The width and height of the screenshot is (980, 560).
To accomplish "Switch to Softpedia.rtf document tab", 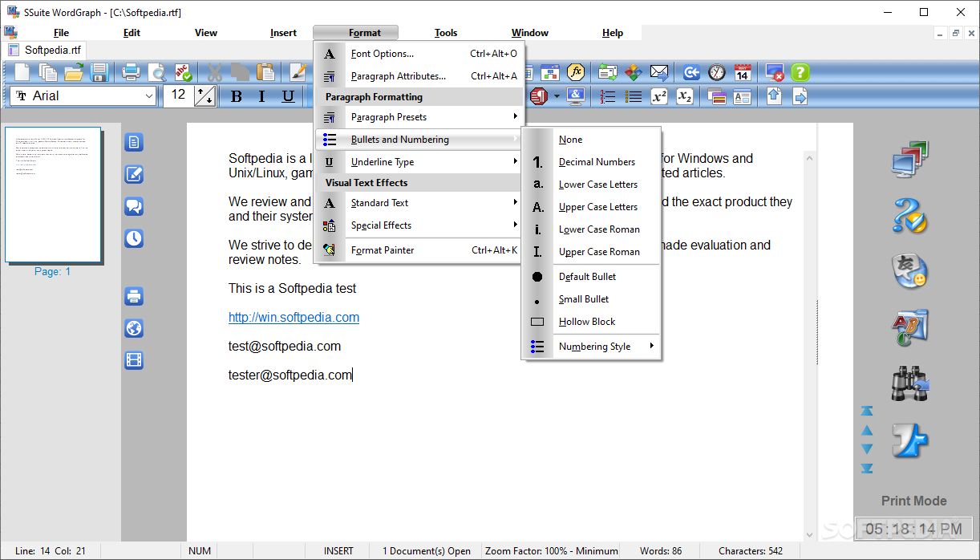I will pyautogui.click(x=45, y=50).
